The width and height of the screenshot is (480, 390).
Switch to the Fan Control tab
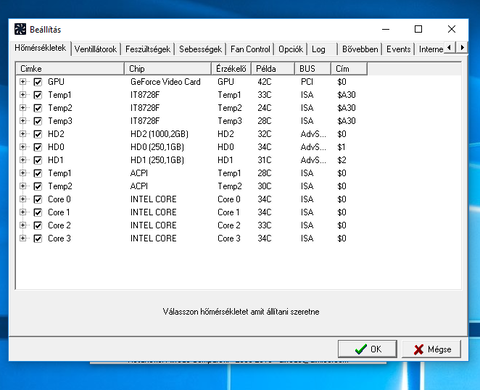pos(250,49)
